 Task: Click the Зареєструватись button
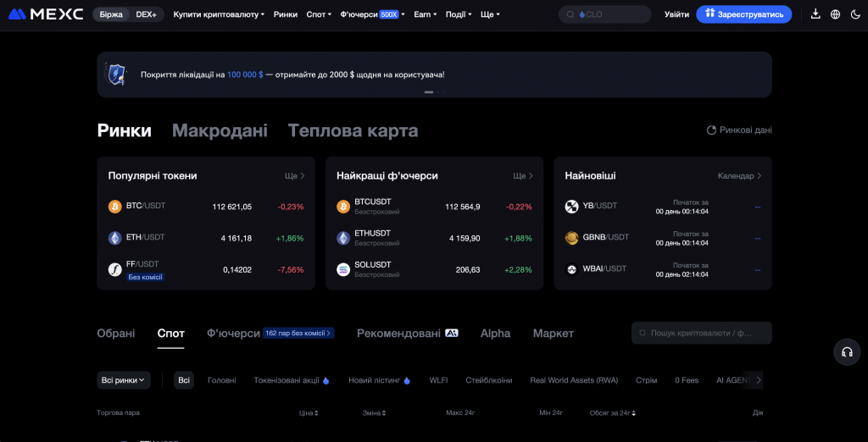pyautogui.click(x=743, y=14)
